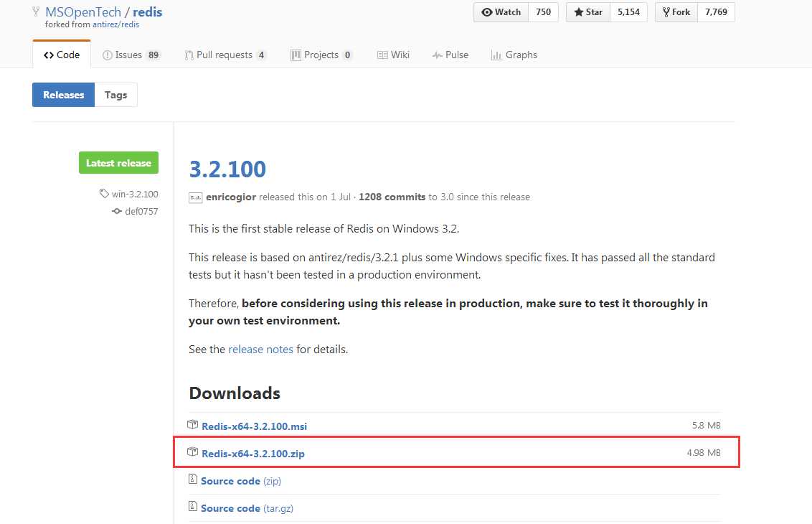Open the 1208 commits comparison link
This screenshot has height=524, width=812.
tap(392, 197)
